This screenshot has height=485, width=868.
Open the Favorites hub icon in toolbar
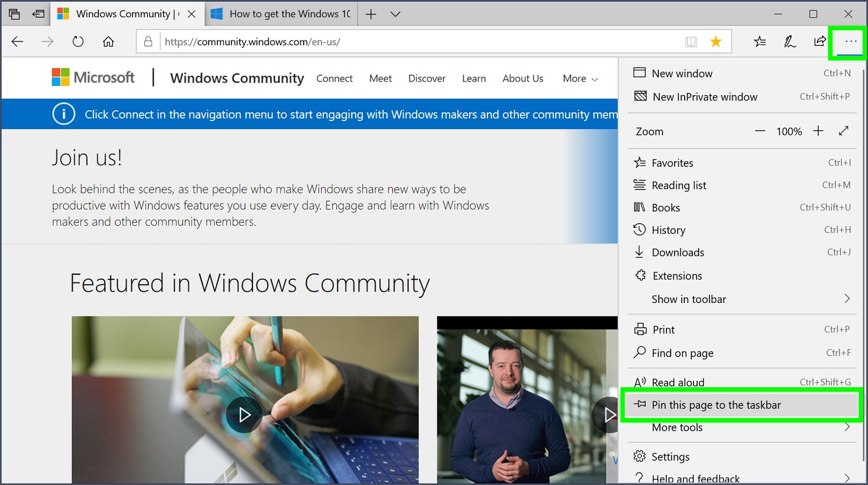(760, 42)
